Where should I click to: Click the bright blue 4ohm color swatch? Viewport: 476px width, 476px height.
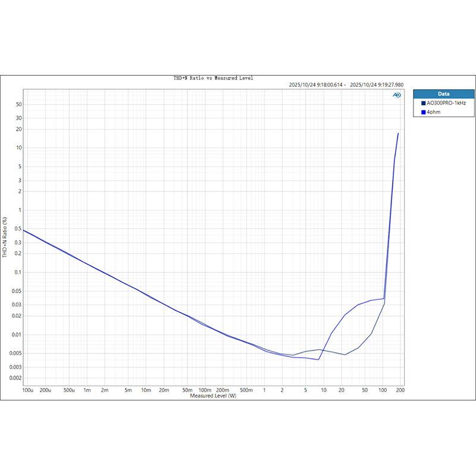[x=423, y=112]
